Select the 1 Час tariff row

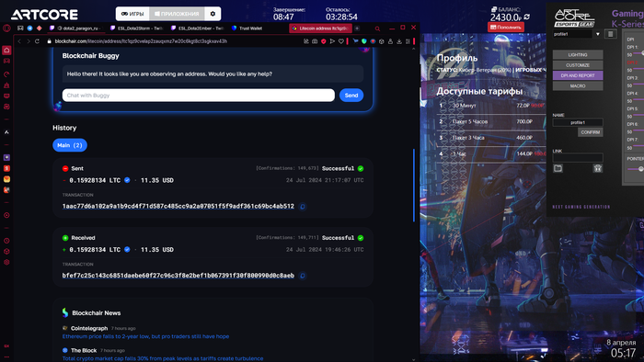point(490,153)
